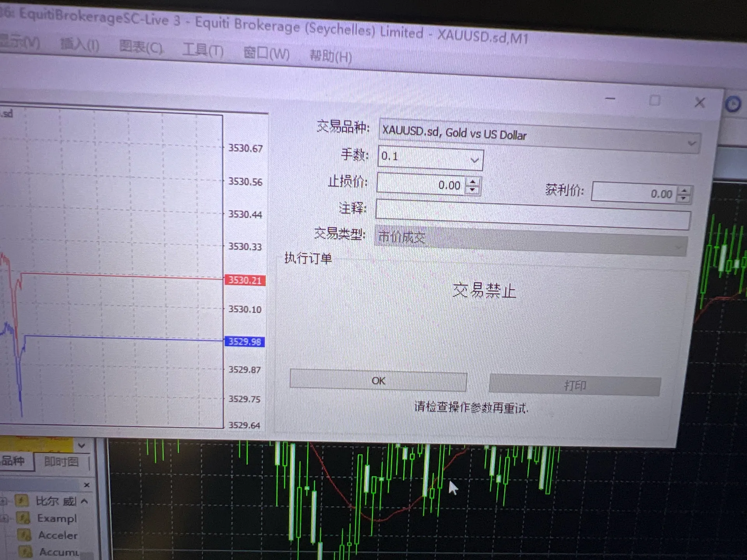Select the Exampl tree item

click(57, 518)
